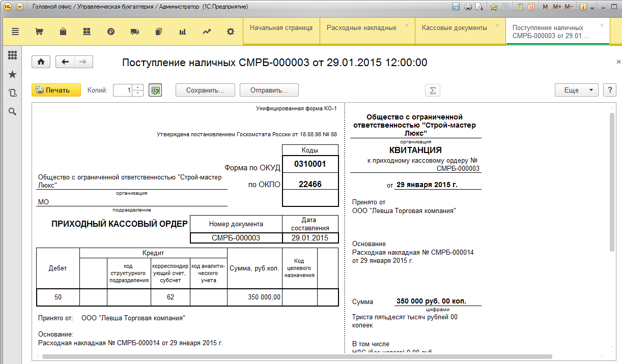Click the M+ memory add button
Screen dimensions: 622x364
coord(557,7)
